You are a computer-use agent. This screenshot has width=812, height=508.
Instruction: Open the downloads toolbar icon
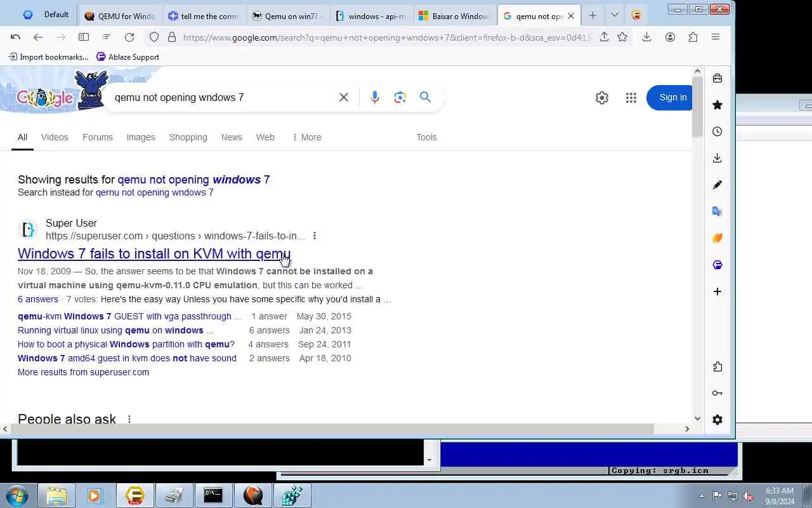646,37
